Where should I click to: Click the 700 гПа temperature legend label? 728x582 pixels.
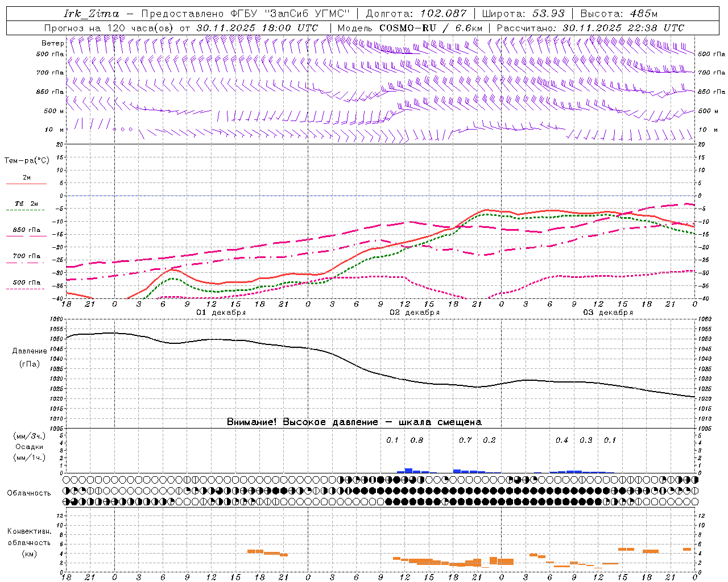[x=27, y=256]
